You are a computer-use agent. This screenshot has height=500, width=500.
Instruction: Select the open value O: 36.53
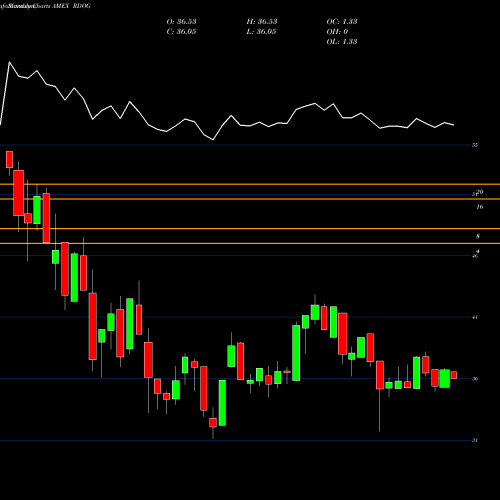(181, 21)
